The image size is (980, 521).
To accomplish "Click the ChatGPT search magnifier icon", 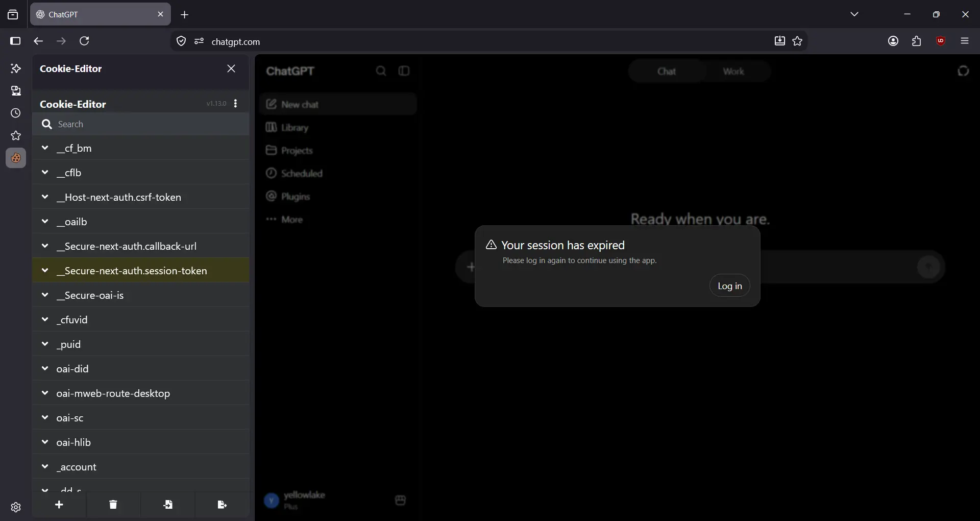I will [381, 71].
